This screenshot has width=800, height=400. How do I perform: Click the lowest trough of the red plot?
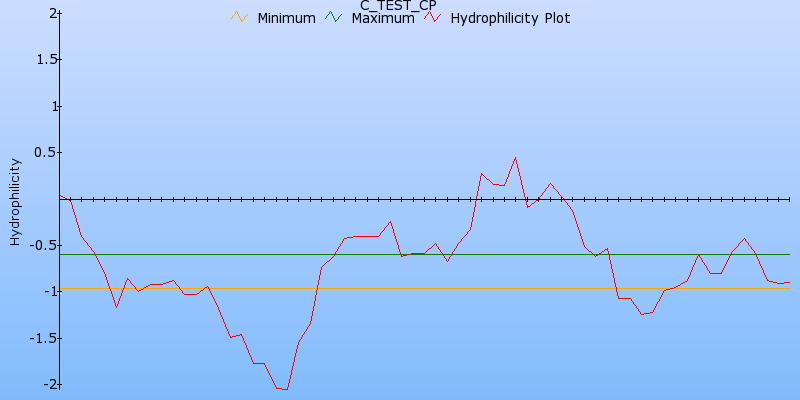pyautogui.click(x=284, y=389)
